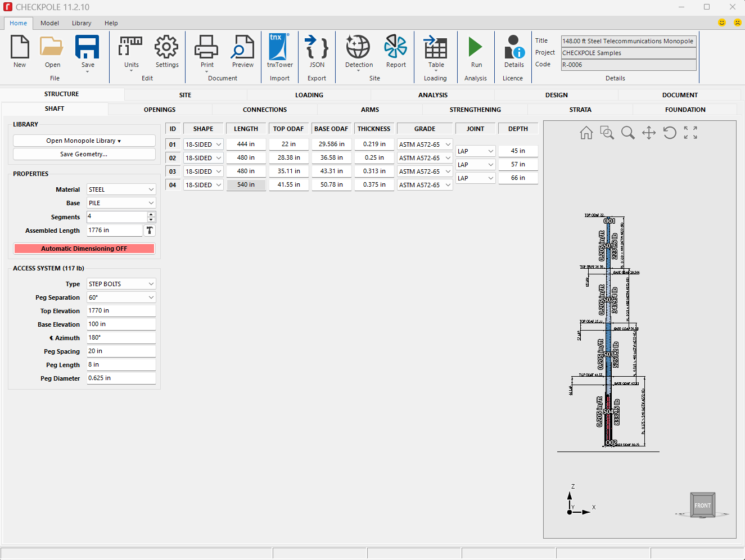Increase the Segments spinner value
This screenshot has height=560, width=745.
pyautogui.click(x=151, y=214)
